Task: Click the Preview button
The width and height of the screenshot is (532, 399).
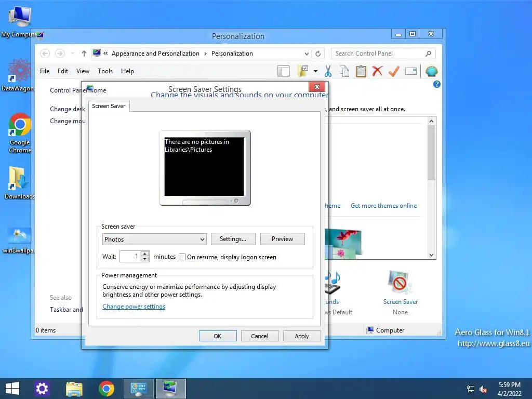Action: 282,239
